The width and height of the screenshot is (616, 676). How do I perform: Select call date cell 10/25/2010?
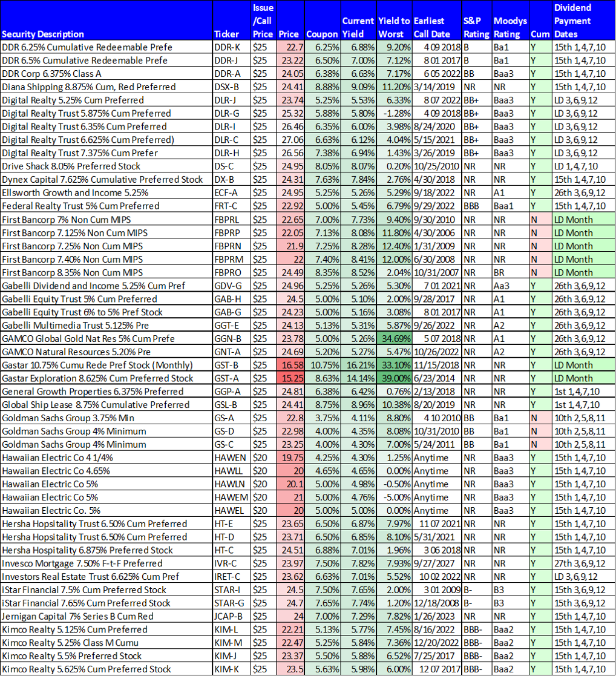point(437,166)
